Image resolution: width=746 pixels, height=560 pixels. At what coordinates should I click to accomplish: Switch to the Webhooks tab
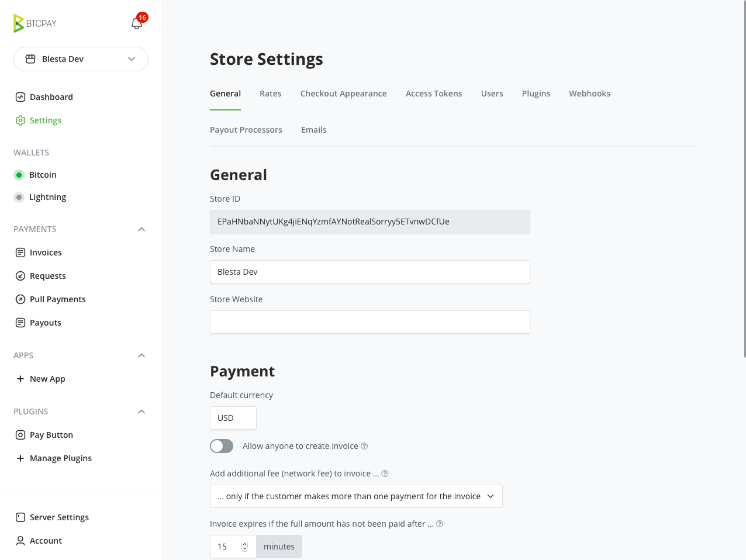[x=589, y=94]
